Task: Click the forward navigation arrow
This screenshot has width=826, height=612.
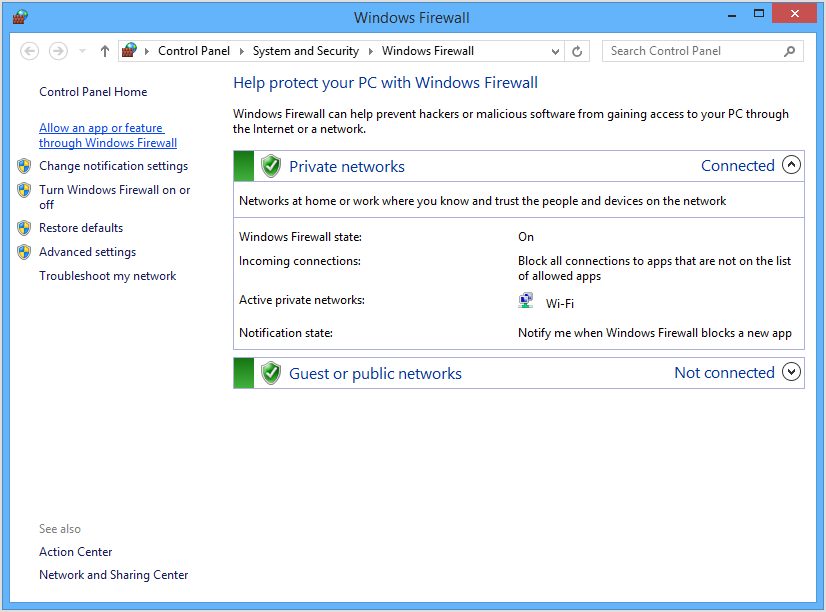Action: coord(58,51)
